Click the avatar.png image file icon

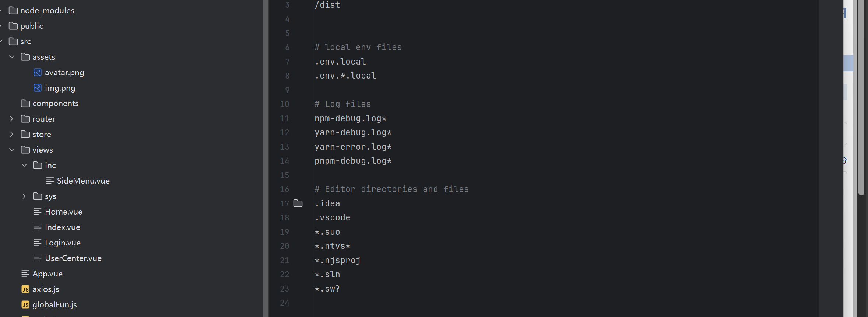click(x=37, y=72)
